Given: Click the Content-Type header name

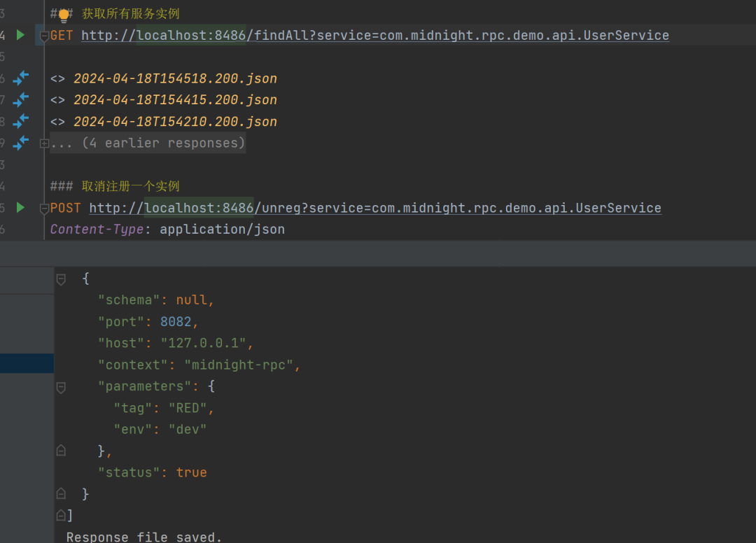Looking at the screenshot, I should (x=97, y=230).
